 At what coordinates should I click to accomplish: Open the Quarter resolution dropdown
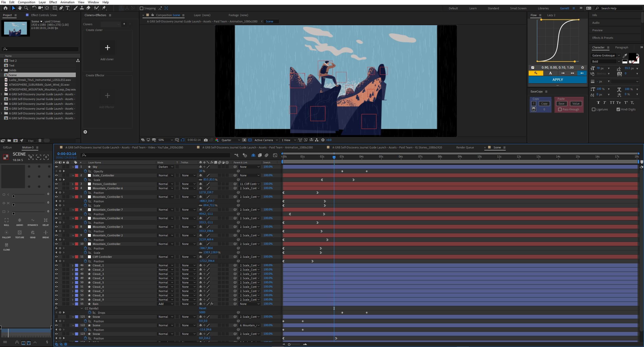tap(231, 140)
